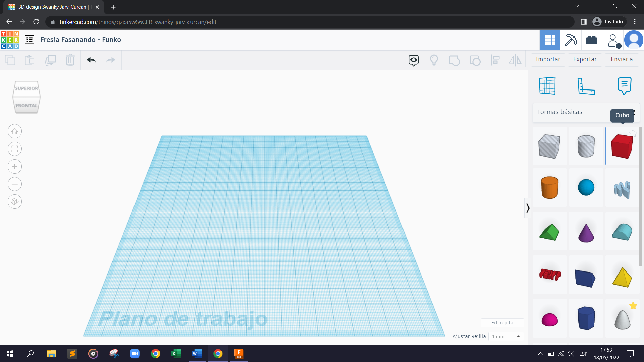
Task: Toggle orthographic perspective view cube icon
Action: [15, 202]
